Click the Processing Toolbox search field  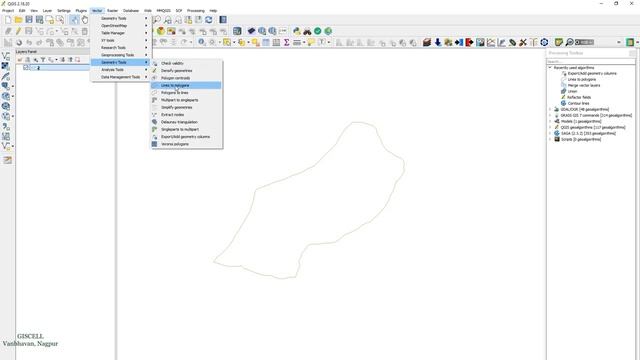click(591, 61)
